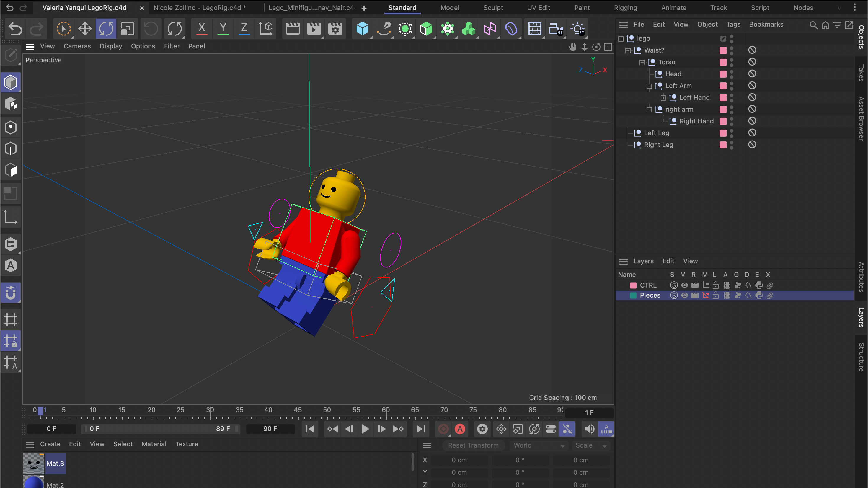The width and height of the screenshot is (868, 488).
Task: Add a camera object
Action: (x=556, y=29)
